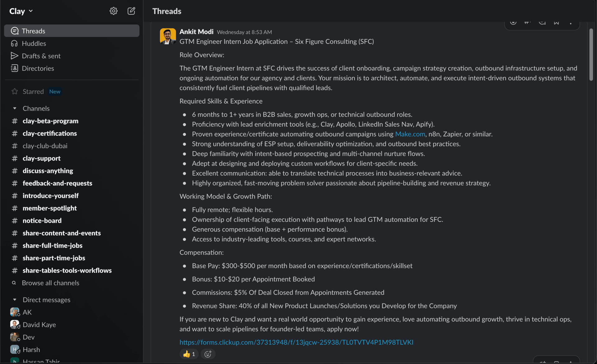597x364 pixels.
Task: Click the thumbs up reaction
Action: coord(189,354)
